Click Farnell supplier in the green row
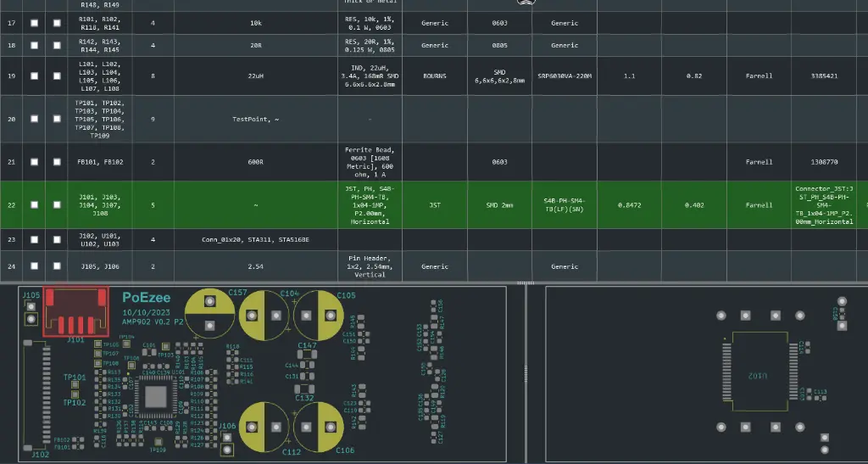Viewport: 868px width, 464px height. click(x=759, y=205)
